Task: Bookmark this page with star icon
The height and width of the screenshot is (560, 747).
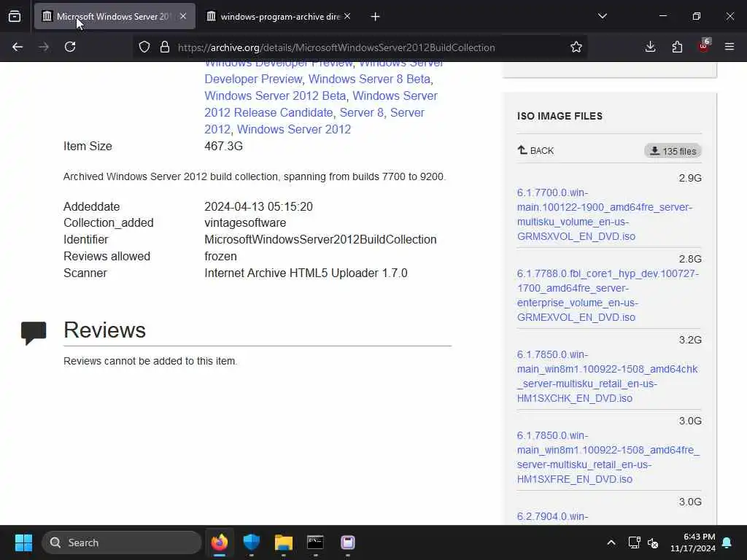Action: [576, 47]
